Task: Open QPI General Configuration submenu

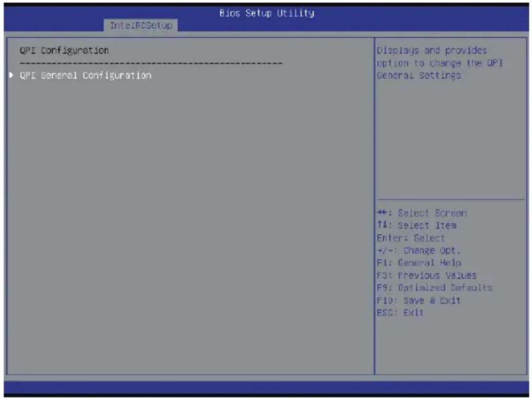Action: 86,76
